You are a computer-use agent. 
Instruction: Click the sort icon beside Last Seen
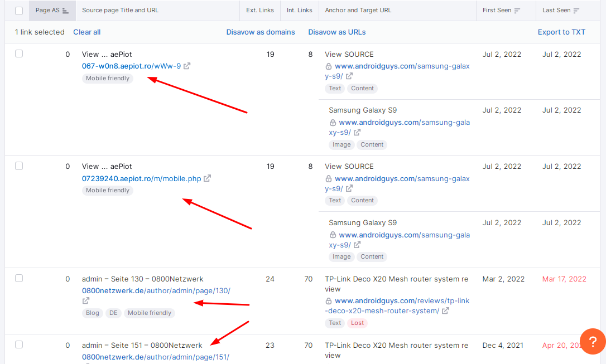(x=576, y=11)
